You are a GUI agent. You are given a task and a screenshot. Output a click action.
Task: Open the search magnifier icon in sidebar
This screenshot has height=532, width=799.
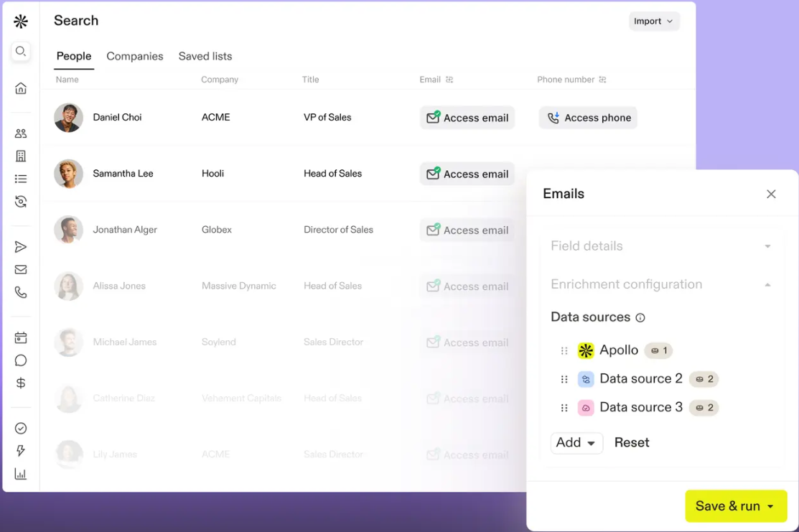click(x=20, y=51)
